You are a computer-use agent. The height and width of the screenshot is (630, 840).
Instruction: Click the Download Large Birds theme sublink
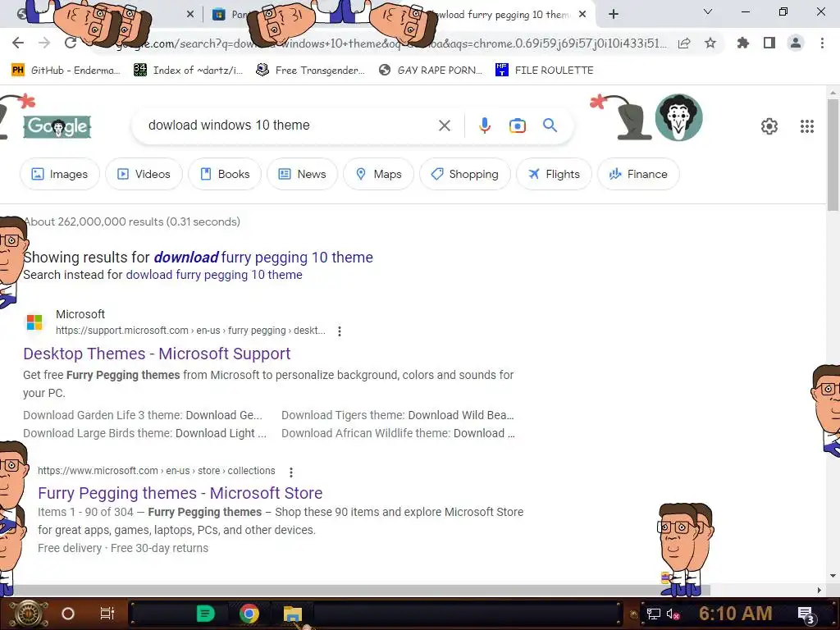pos(144,433)
